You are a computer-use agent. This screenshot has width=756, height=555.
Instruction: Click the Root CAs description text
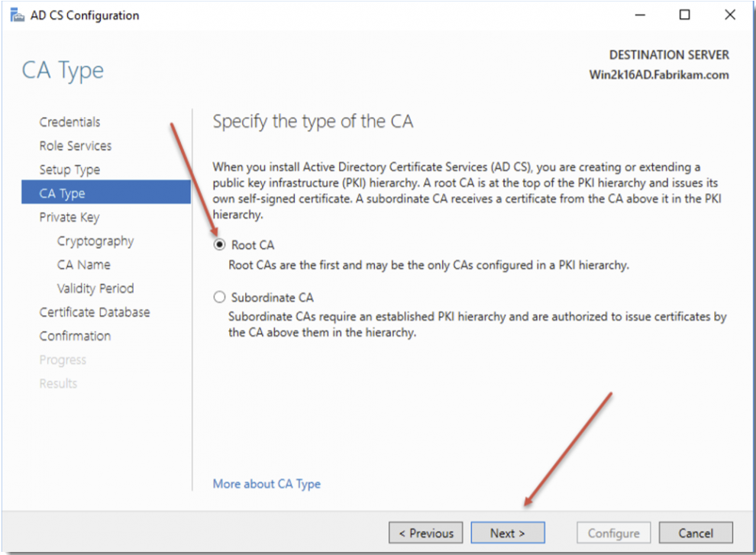428,265
